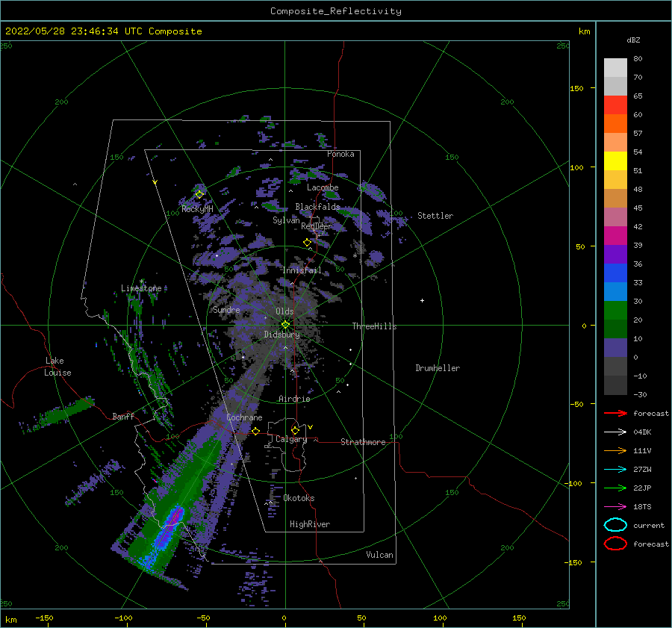Click the white plus marker north of Drumheller
Image resolution: width=672 pixels, height=628 pixels.
[422, 300]
